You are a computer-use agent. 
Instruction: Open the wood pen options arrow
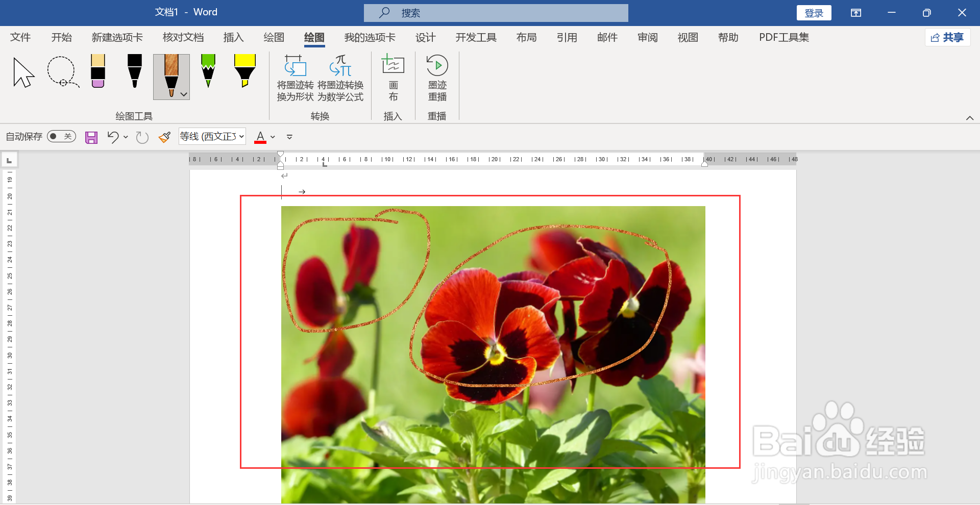(184, 94)
